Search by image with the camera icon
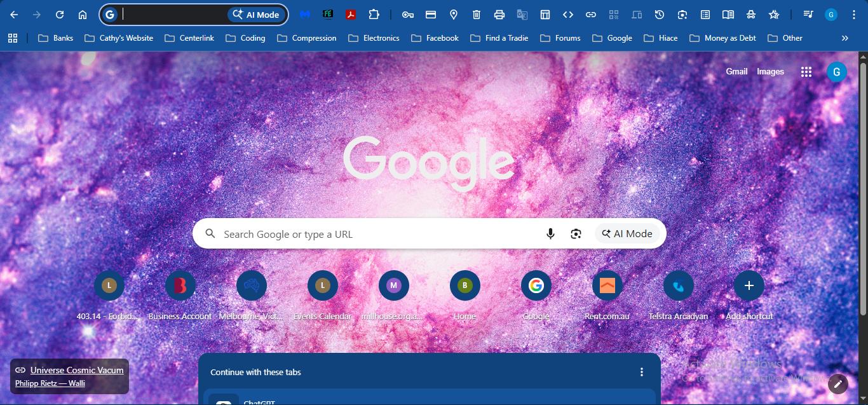This screenshot has width=868, height=405. (576, 234)
